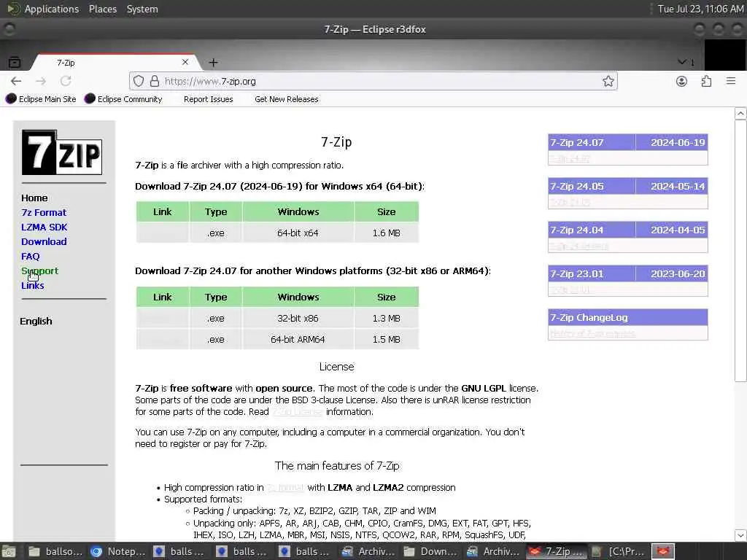Open the System menu
Screen dimensions: 747x560
tap(142, 9)
